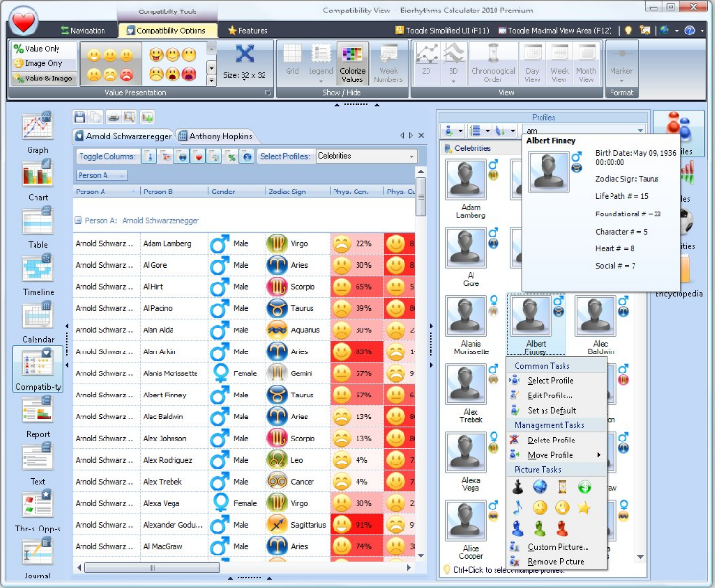Click the Save icon in document toolbar

coord(80,117)
